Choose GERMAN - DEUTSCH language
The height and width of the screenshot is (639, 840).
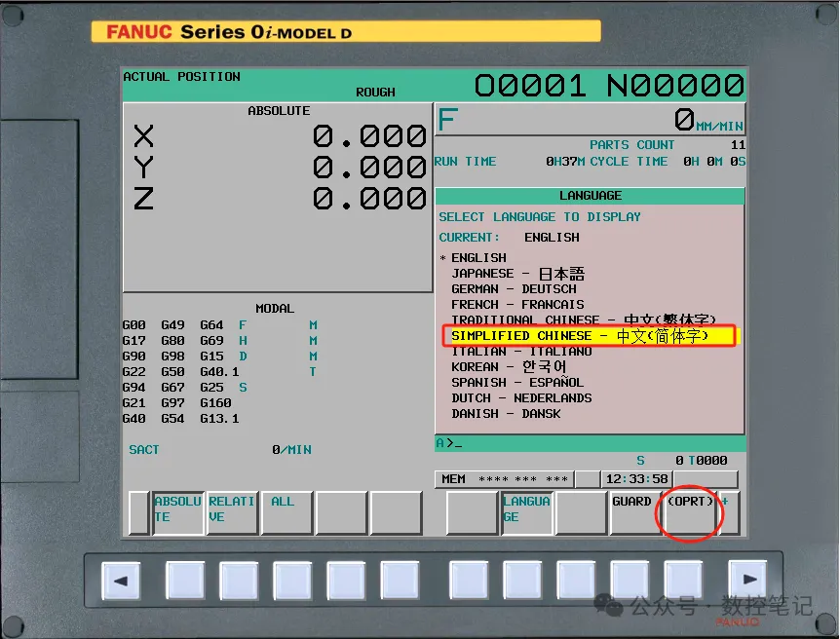pyautogui.click(x=514, y=289)
